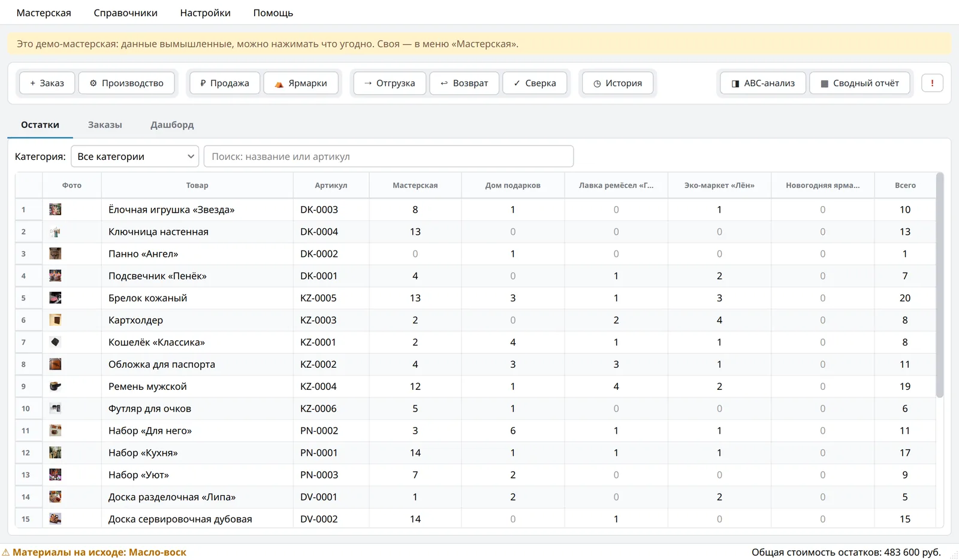Open the ABC-анализ report
Image resolution: width=959 pixels, height=560 pixels.
point(763,83)
